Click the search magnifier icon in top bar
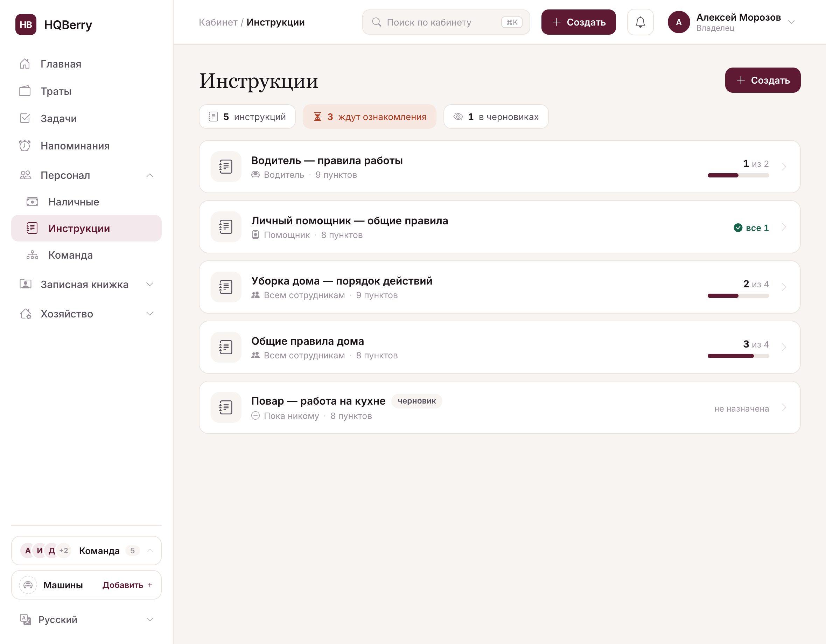Image resolution: width=826 pixels, height=644 pixels. (376, 22)
